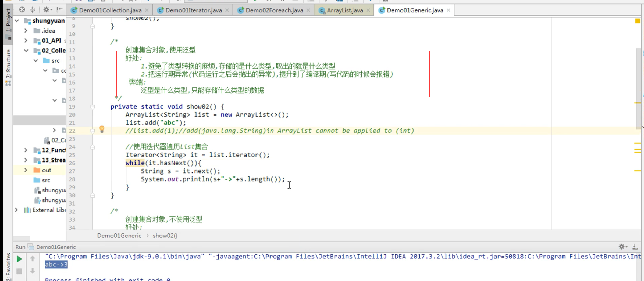Select the 12_Funct module row
Image resolution: width=644 pixels, height=281 pixels.
pos(40,150)
